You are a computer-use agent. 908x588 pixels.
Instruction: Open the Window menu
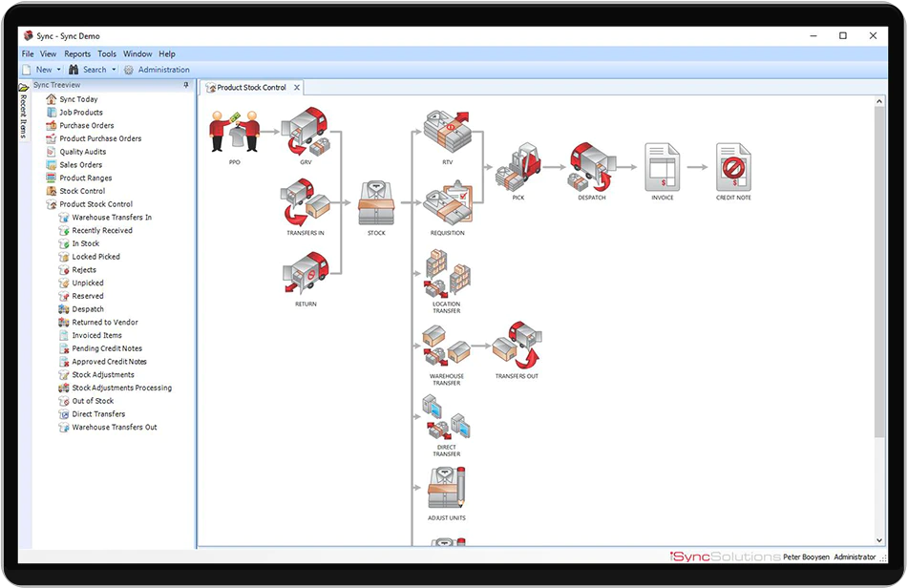tap(137, 53)
